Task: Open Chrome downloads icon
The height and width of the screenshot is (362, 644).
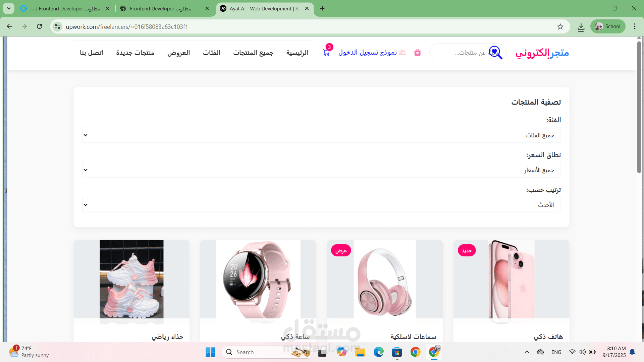Action: [582, 26]
